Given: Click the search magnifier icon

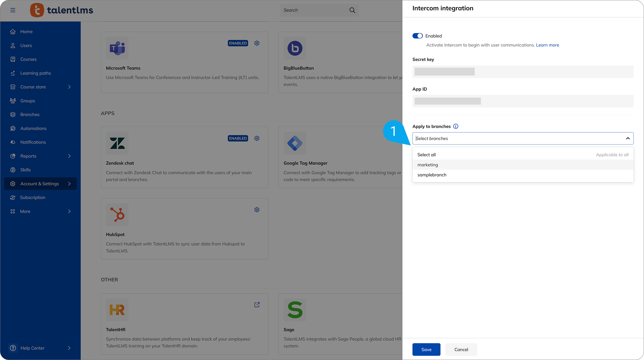Looking at the screenshot, I should (352, 10).
